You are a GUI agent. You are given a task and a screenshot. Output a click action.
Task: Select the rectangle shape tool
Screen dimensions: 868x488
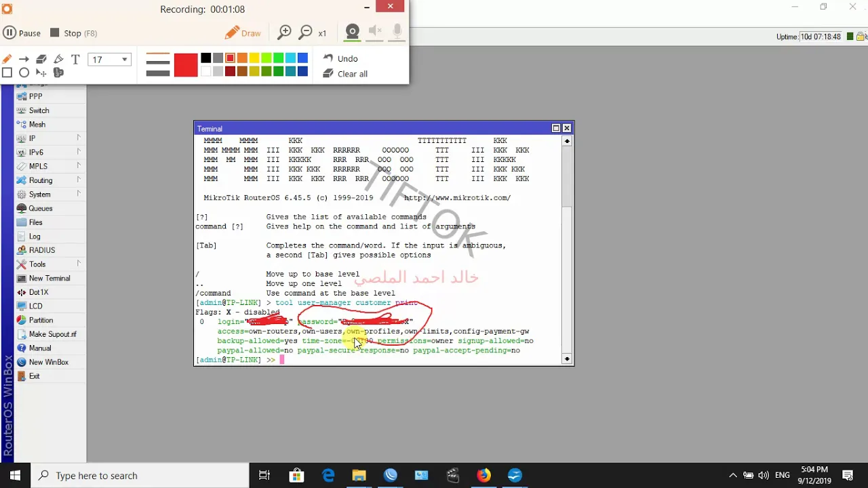point(7,73)
